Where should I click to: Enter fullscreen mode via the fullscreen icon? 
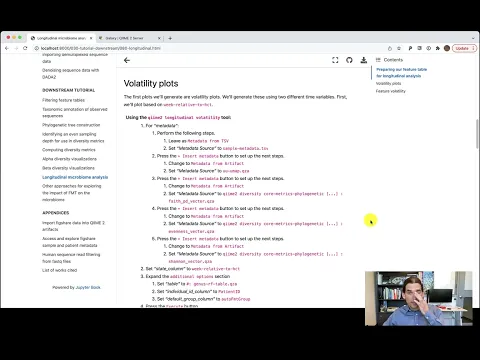coord(335,60)
